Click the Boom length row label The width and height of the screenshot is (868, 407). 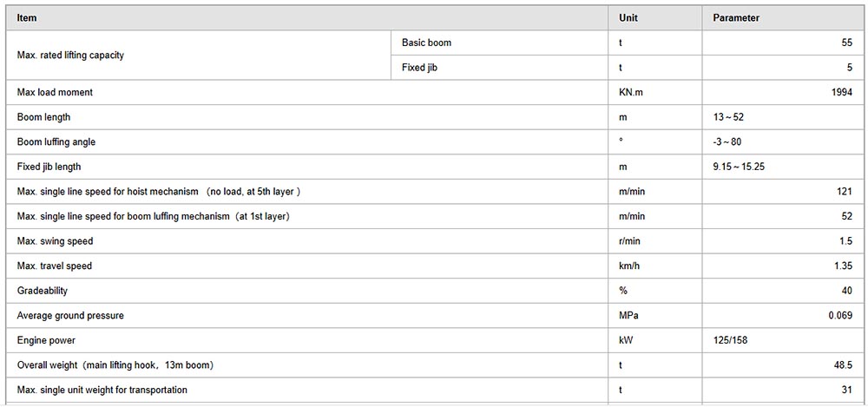pyautogui.click(x=43, y=117)
